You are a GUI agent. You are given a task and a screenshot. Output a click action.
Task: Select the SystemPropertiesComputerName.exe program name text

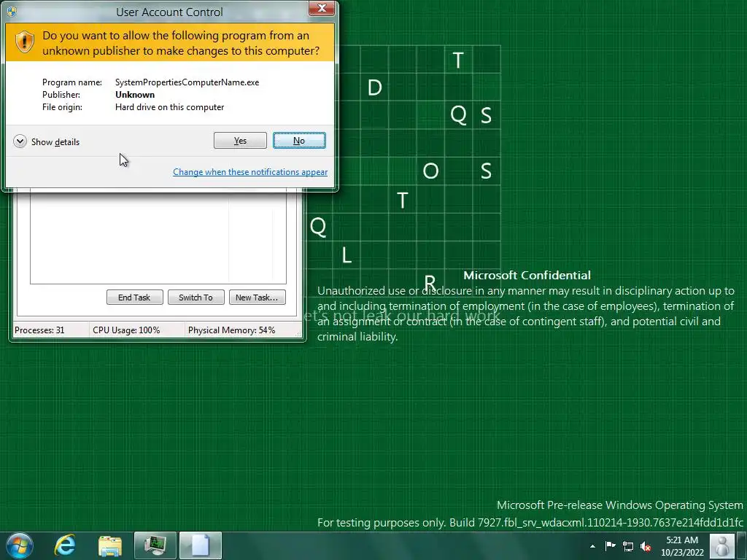187,82
